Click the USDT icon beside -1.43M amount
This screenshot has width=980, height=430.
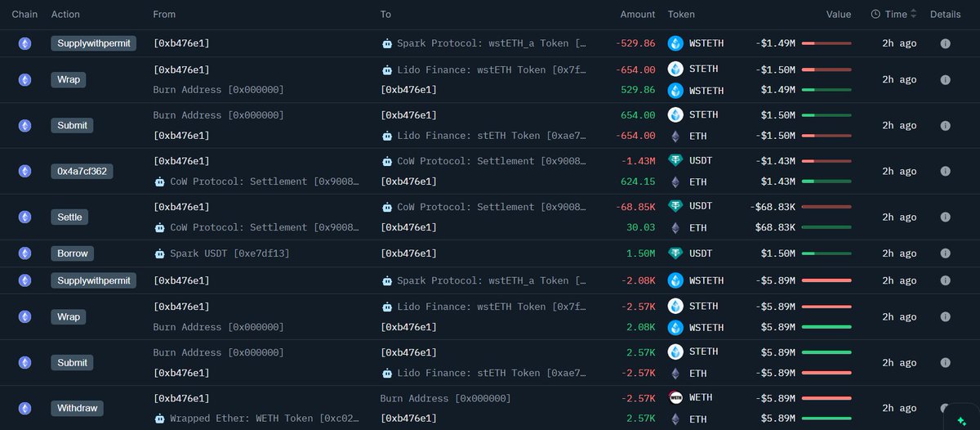[x=675, y=161]
